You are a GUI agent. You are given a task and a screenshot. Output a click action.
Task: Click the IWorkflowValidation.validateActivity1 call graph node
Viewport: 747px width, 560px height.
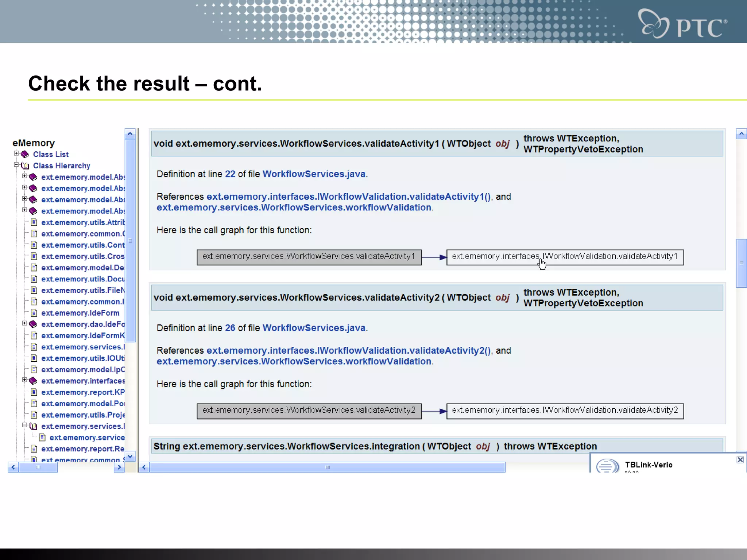565,257
